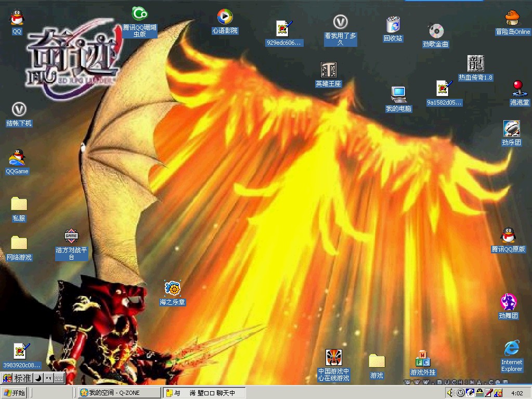The image size is (532, 399).
Task: Select the 私服 folder
Action: coord(19,204)
